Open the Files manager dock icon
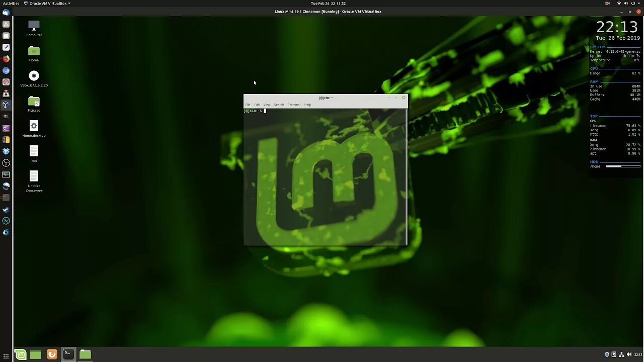Image resolution: width=644 pixels, height=362 pixels. click(x=6, y=36)
